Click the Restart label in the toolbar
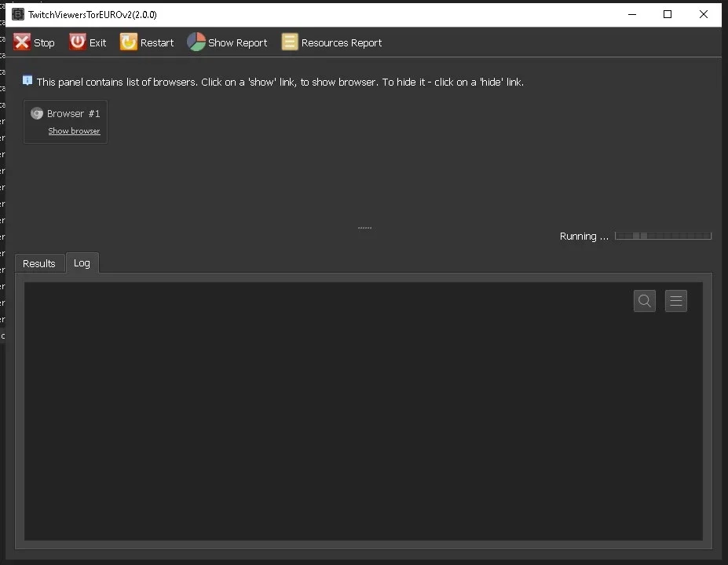Viewport: 728px width, 565px height. 157,42
